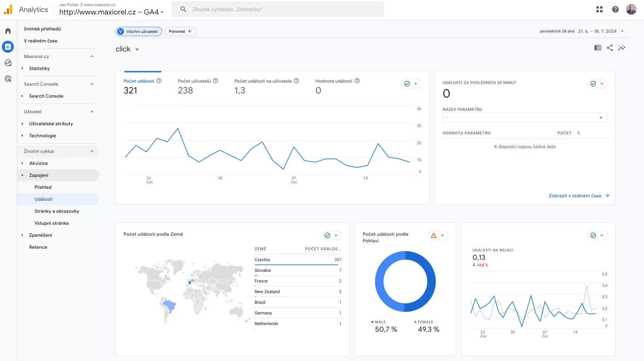The image size is (644, 361).
Task: Open data quality menu on Události na relaci card
Action: pyautogui.click(x=598, y=235)
